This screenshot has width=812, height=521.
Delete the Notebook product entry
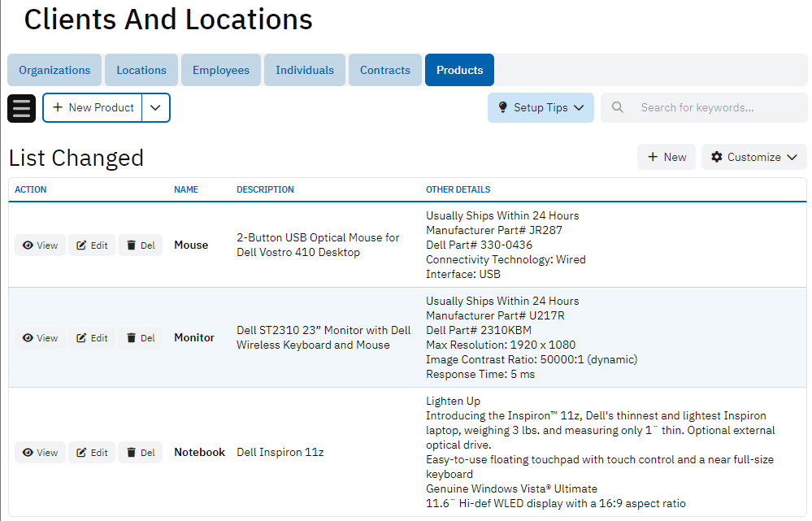pyautogui.click(x=141, y=453)
